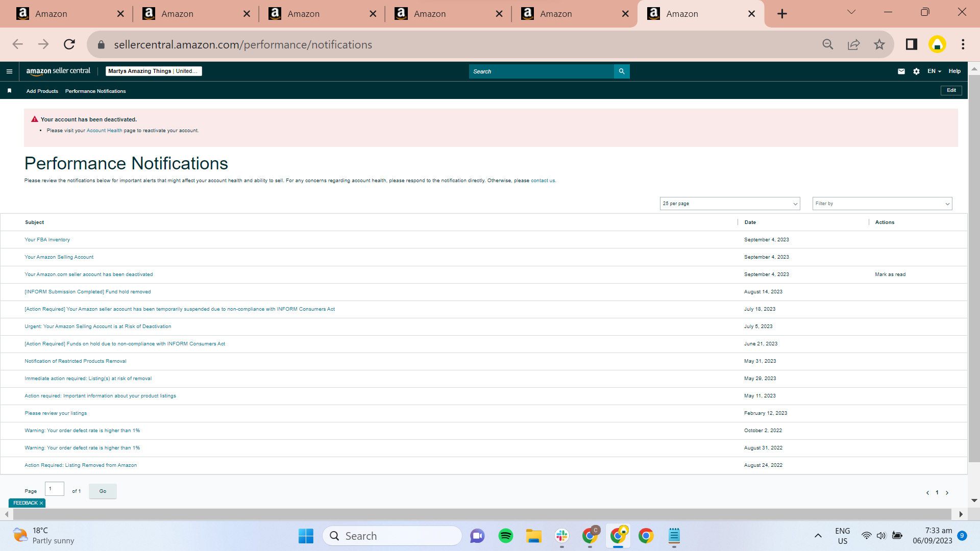Click the vertical page scrollbar
980x551 pixels.
(x=974, y=269)
